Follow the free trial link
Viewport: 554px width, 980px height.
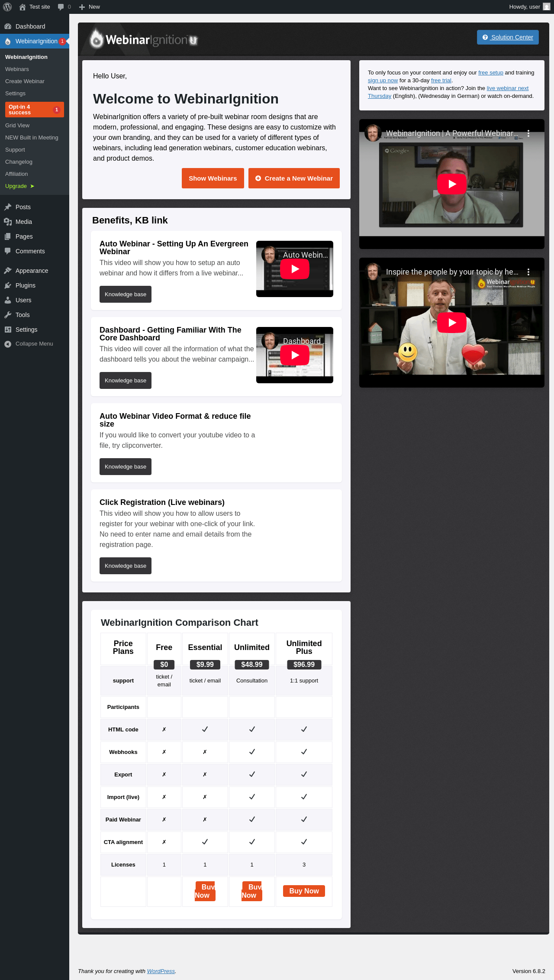pos(441,81)
